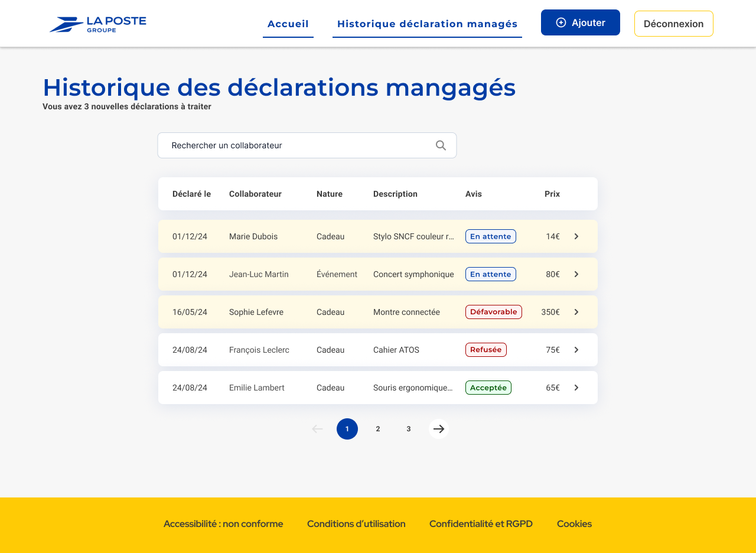
Task: Click the Concert symphonique description
Action: tap(413, 274)
